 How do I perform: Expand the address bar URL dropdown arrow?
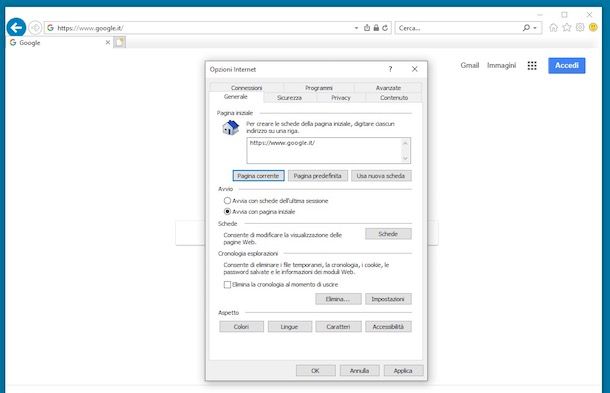pos(356,28)
